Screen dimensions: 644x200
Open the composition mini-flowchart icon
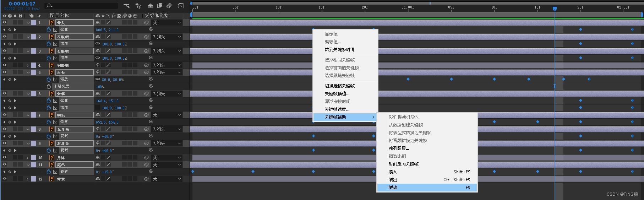[x=126, y=6]
